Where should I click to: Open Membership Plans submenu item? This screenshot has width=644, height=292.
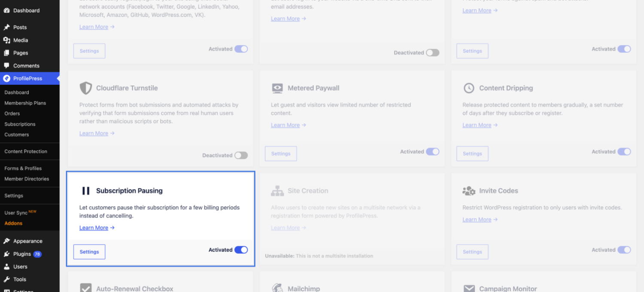point(25,103)
